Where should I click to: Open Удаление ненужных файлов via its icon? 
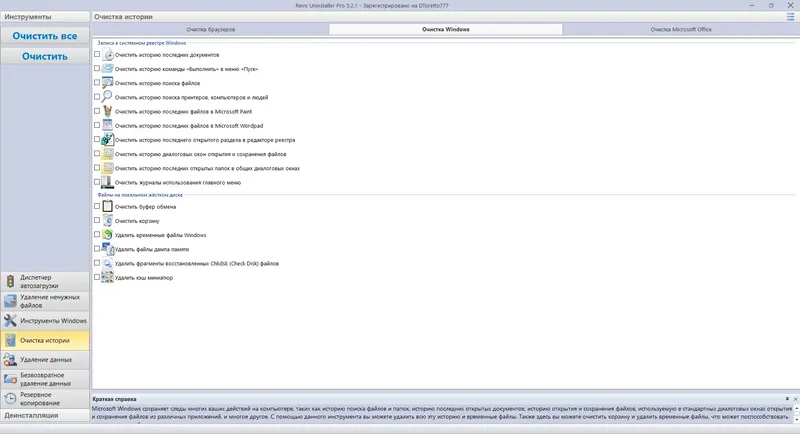point(10,301)
